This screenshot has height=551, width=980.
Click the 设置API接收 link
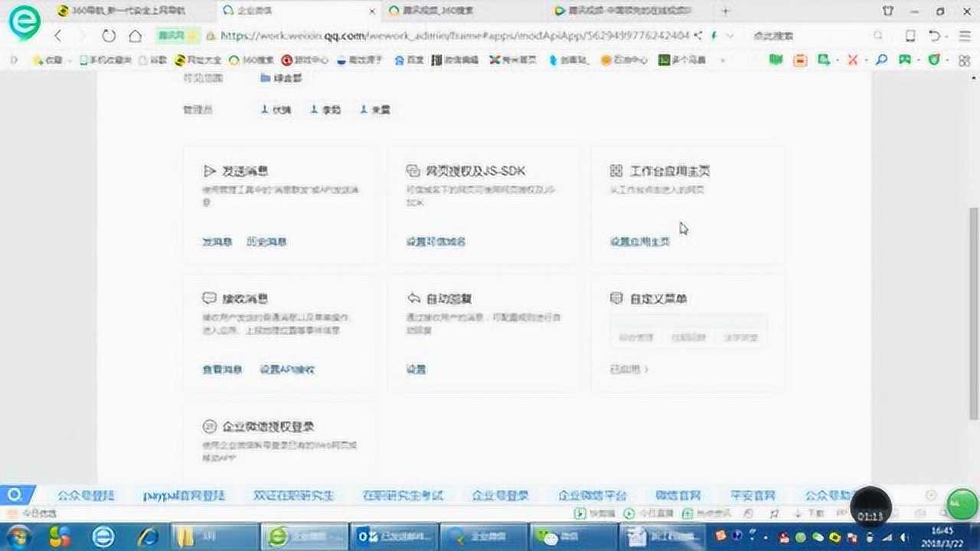click(x=287, y=369)
